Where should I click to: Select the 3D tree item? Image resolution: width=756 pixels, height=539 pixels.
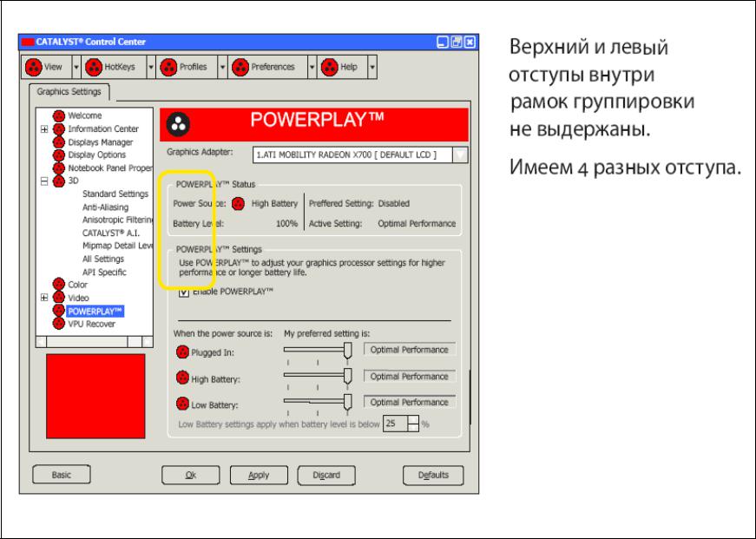point(73,181)
